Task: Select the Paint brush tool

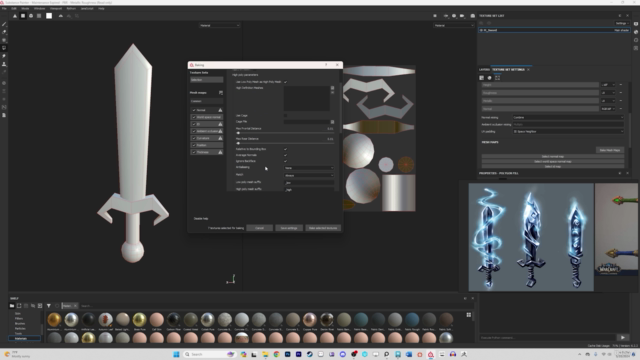Action: 4,24
